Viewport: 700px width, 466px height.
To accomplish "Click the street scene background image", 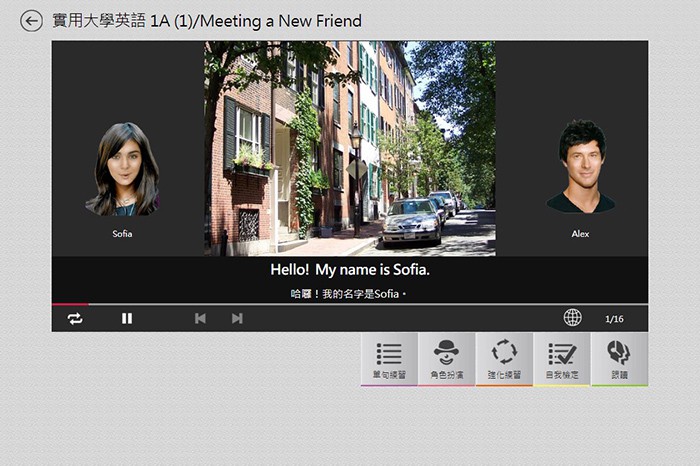I will click(349, 148).
